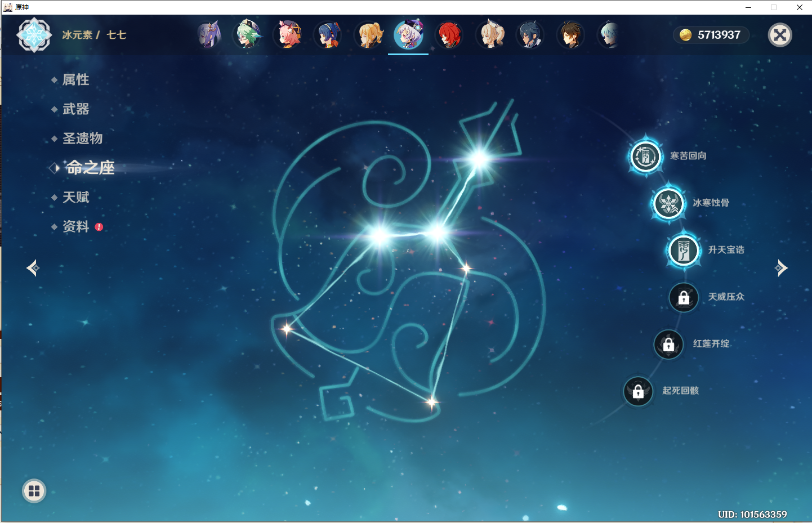Open the 冰寒蚀骨 constellation icon
Viewport: 812px width, 523px height.
click(668, 203)
